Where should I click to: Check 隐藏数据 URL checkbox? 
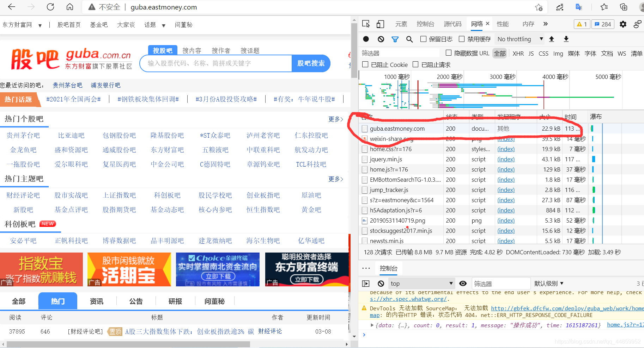coord(449,53)
